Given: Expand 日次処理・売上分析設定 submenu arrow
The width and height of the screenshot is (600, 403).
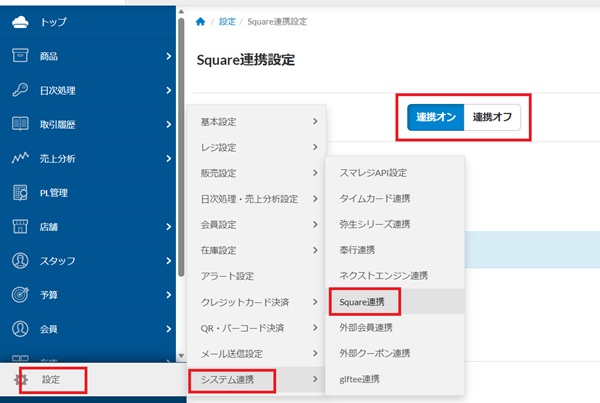Looking at the screenshot, I should [x=315, y=199].
